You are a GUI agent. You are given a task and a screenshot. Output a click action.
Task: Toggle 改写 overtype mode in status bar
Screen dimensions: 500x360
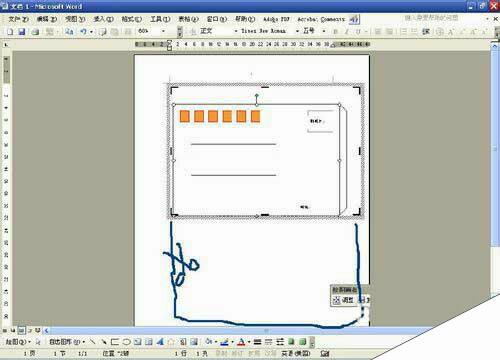tap(271, 353)
